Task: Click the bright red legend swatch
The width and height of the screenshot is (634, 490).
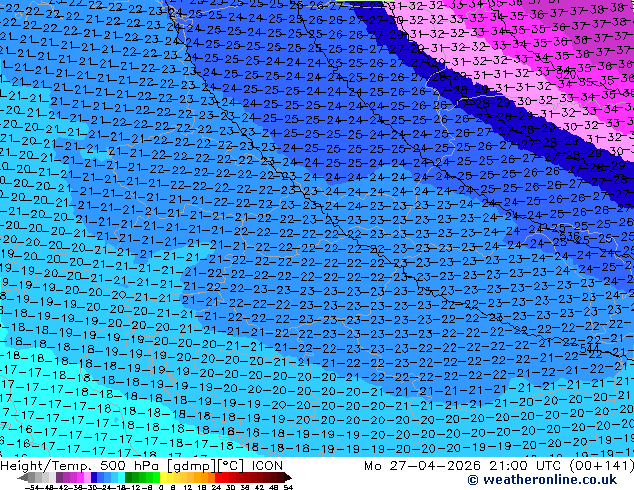Action: tap(219, 477)
